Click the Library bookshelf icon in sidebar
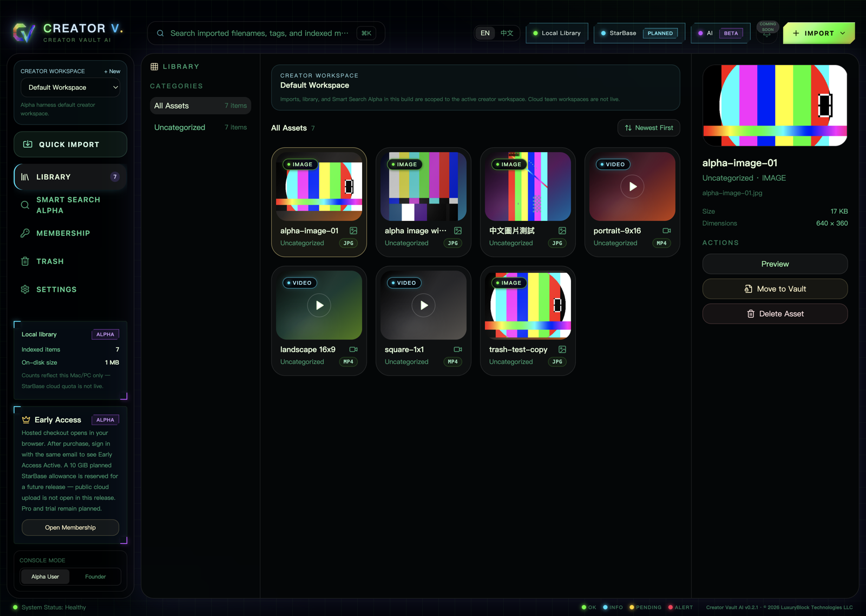 click(x=25, y=177)
